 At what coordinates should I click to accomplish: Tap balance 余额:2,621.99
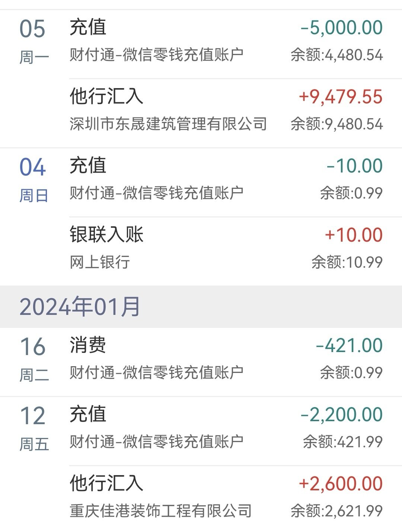coord(336,511)
